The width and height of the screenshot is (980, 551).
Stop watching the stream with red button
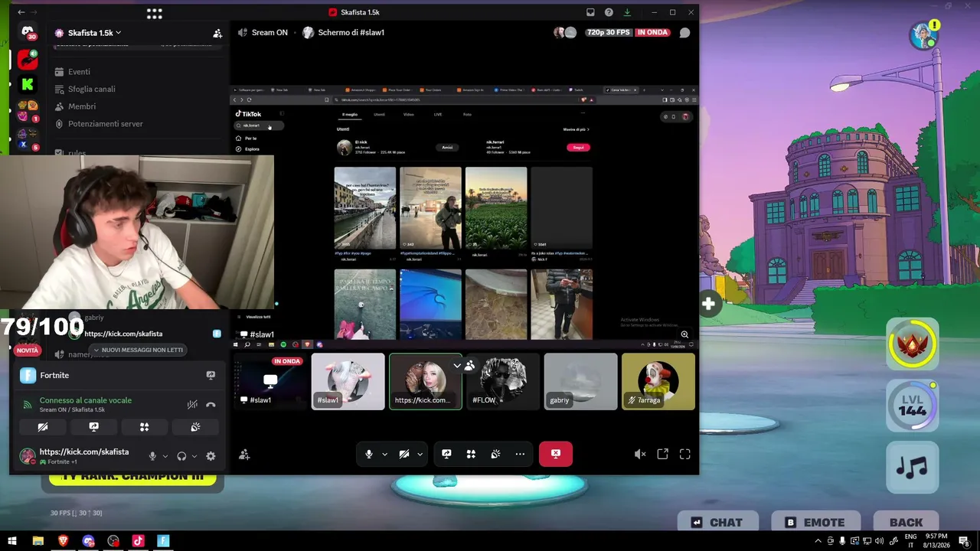pyautogui.click(x=556, y=454)
